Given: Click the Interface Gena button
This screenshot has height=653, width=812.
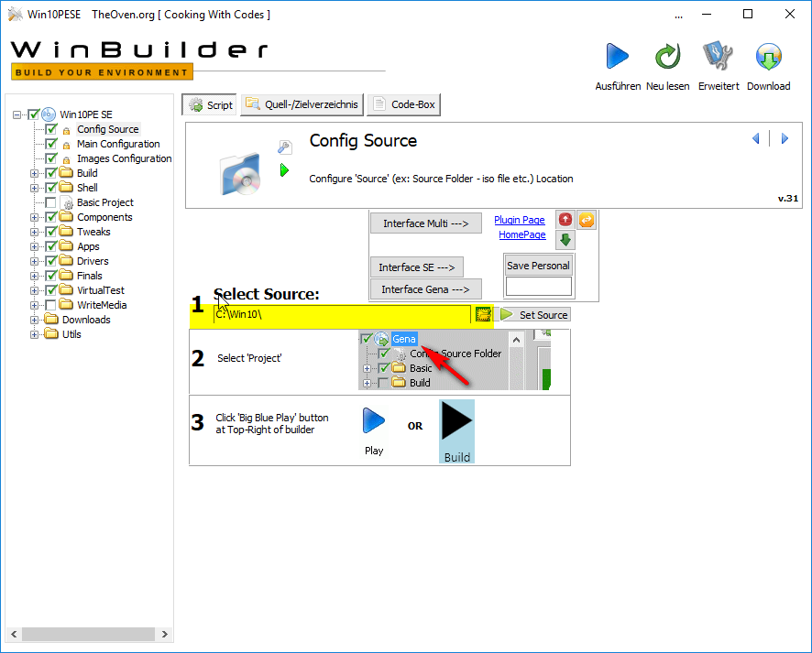Looking at the screenshot, I should click(425, 289).
